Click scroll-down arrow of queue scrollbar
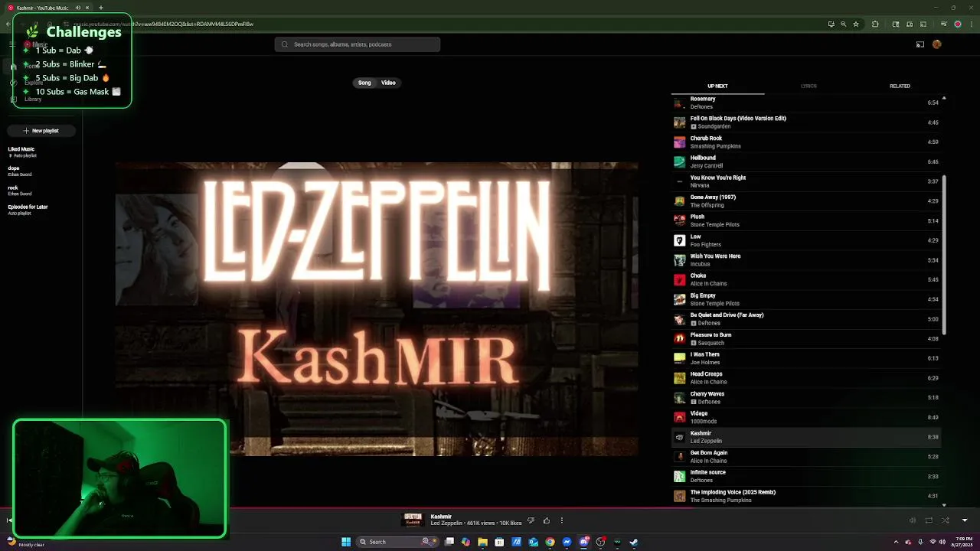The width and height of the screenshot is (980, 551). [x=944, y=505]
